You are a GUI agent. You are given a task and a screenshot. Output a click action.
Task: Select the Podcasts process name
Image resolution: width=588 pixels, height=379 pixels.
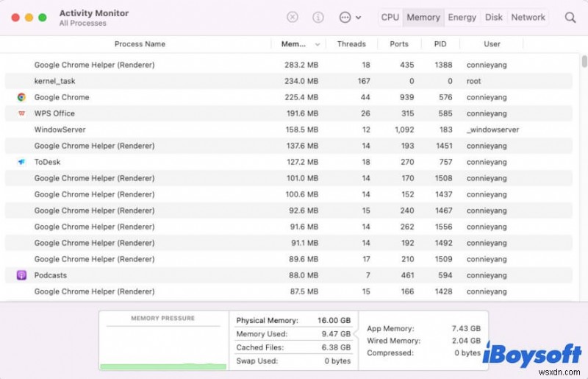click(50, 275)
